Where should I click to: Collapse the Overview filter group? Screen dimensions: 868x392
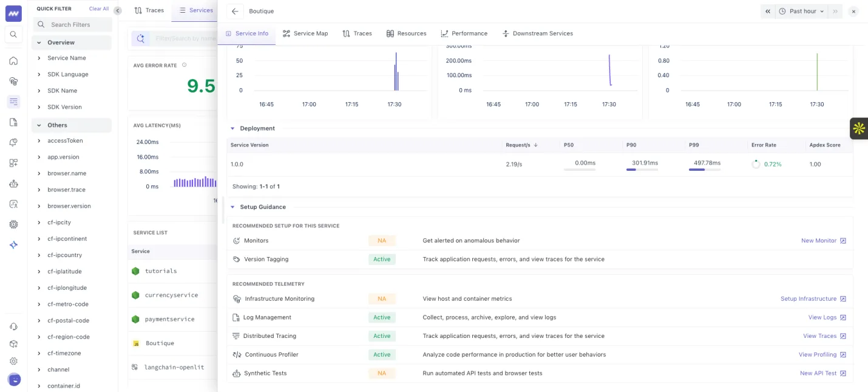point(39,43)
